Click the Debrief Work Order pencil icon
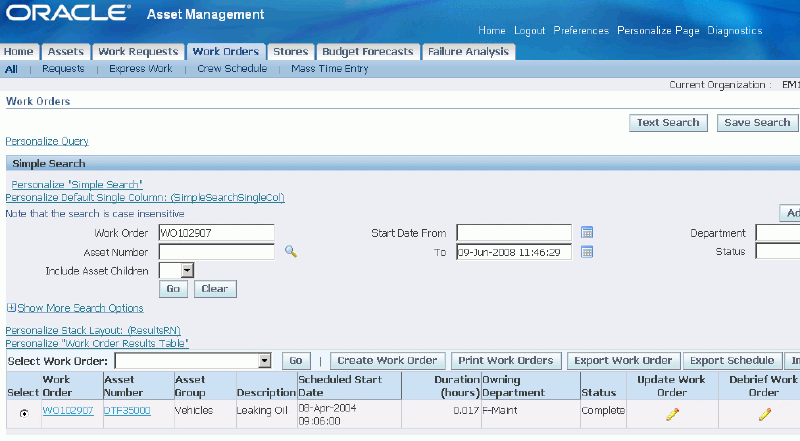This screenshot has width=800, height=441. 764,414
